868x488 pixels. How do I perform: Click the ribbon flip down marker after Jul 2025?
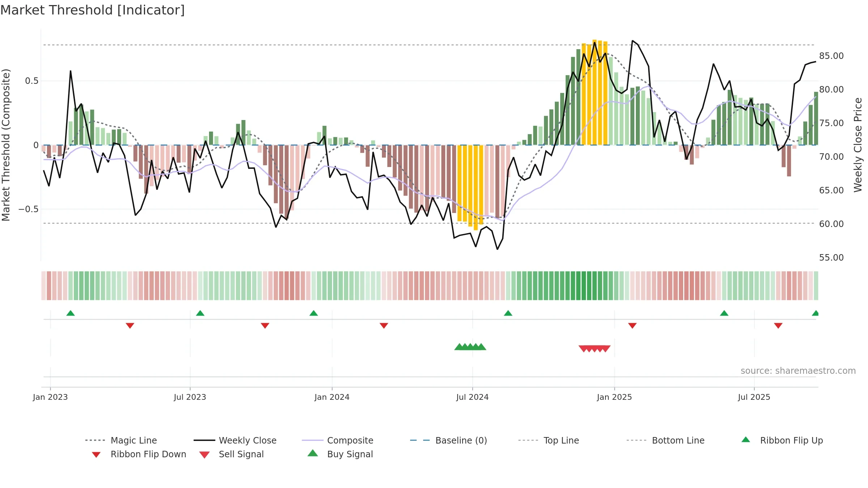pyautogui.click(x=778, y=326)
